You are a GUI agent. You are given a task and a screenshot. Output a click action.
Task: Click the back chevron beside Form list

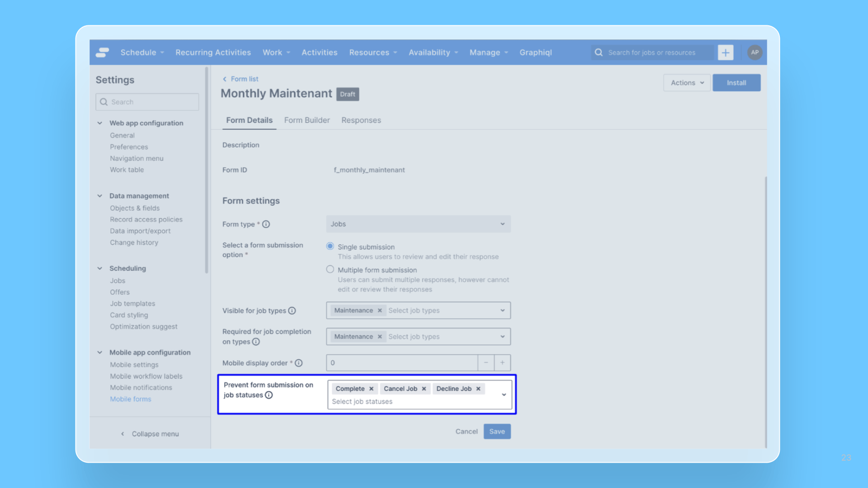click(x=225, y=79)
